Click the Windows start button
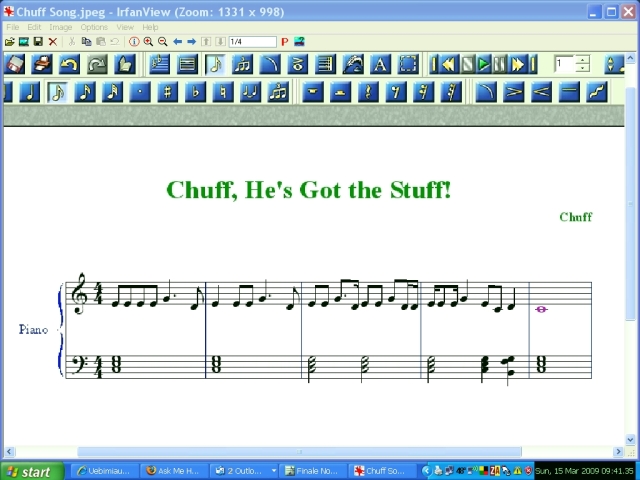640x480 pixels. tap(28, 471)
